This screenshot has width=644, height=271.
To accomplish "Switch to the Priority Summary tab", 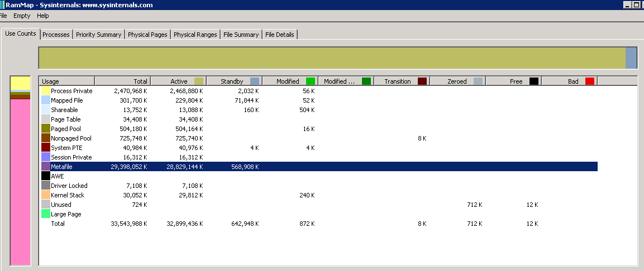I will coord(98,35).
